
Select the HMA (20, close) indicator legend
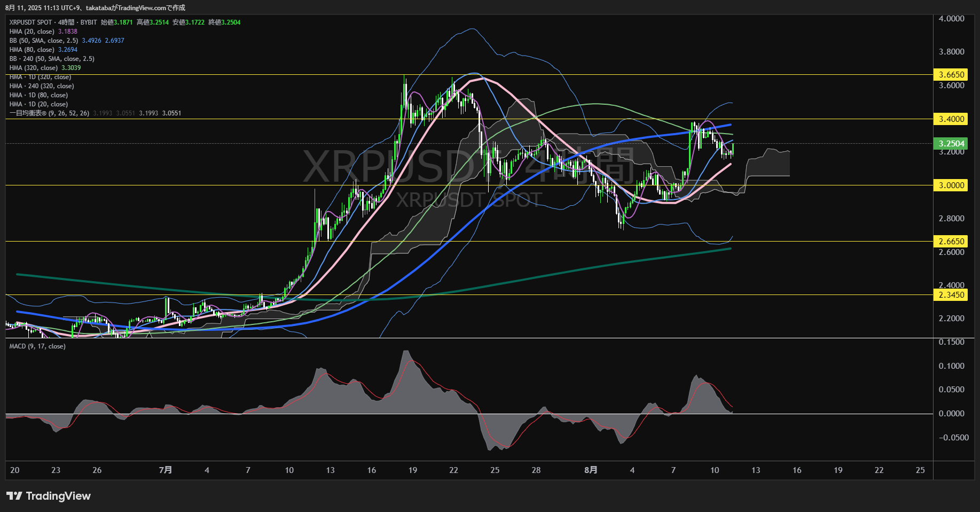[32, 32]
